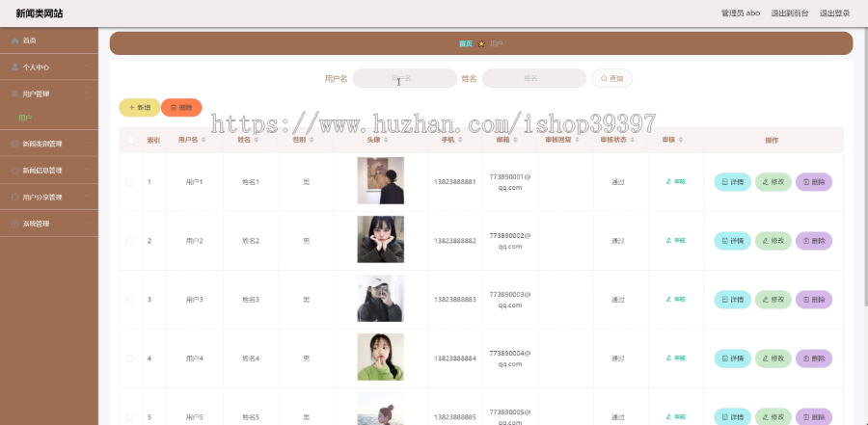Click 审核 link for 用户2
868x425 pixels.
click(x=676, y=241)
